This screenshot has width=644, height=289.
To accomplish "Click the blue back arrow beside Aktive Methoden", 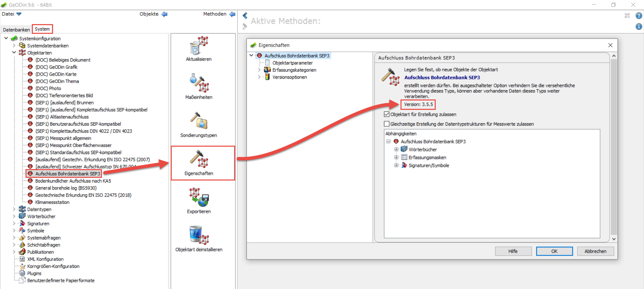I will tap(245, 15).
